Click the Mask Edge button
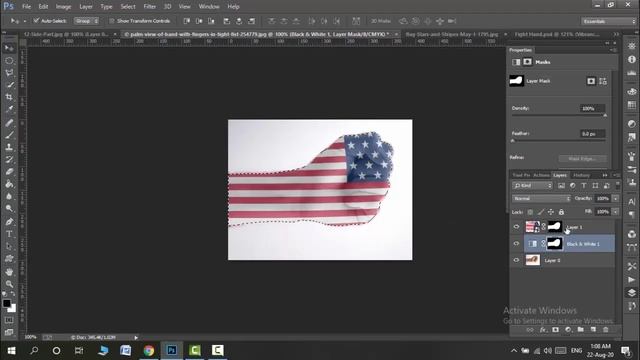 pyautogui.click(x=582, y=159)
